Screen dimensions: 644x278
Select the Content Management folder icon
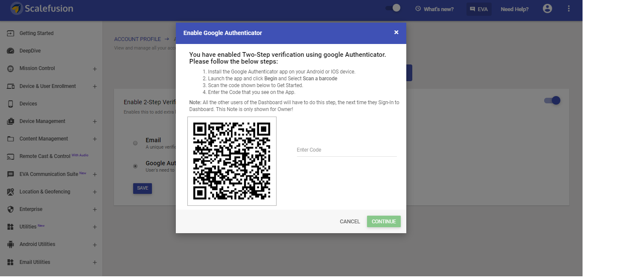coord(11,139)
